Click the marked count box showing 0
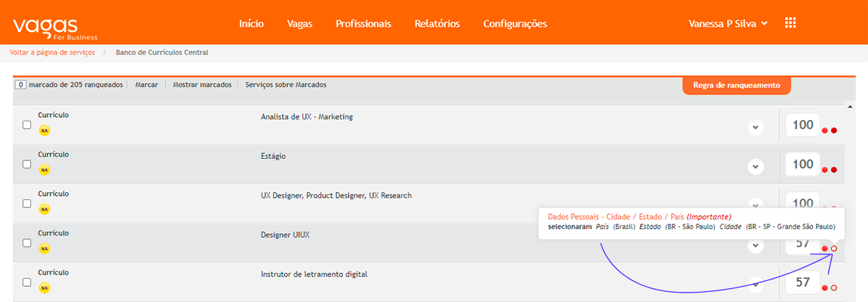The image size is (868, 302). pyautogui.click(x=20, y=85)
